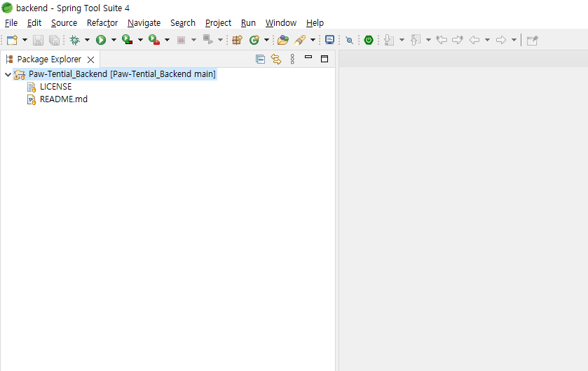Click the Coverage launch icon
The image size is (588, 371).
[128, 40]
